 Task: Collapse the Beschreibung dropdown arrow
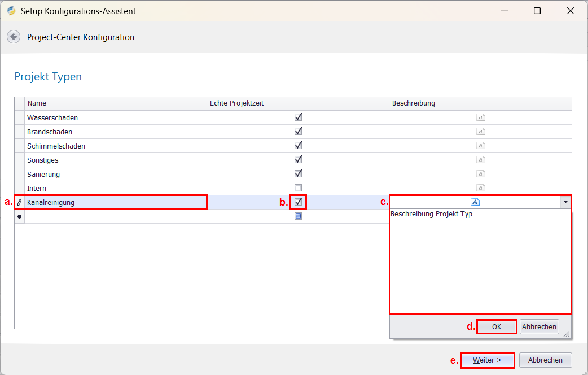(x=565, y=202)
